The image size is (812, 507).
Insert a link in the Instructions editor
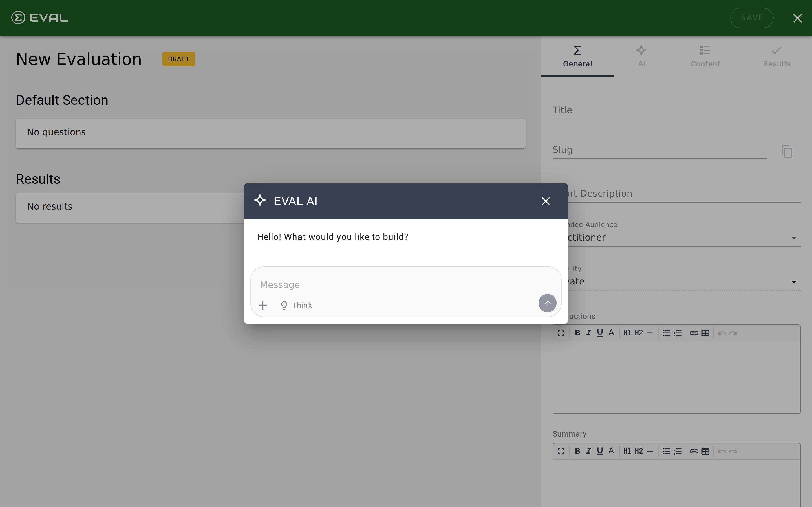click(693, 333)
